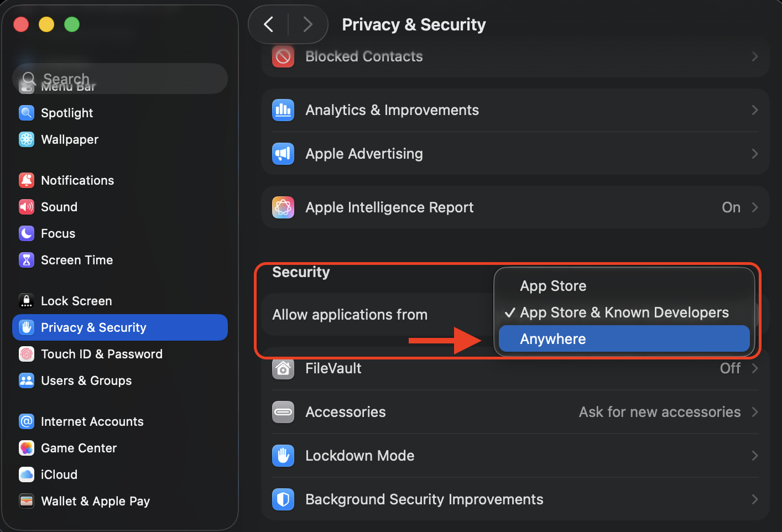This screenshot has width=782, height=532.
Task: Click Apple Intelligence Report On value
Action: tap(731, 207)
